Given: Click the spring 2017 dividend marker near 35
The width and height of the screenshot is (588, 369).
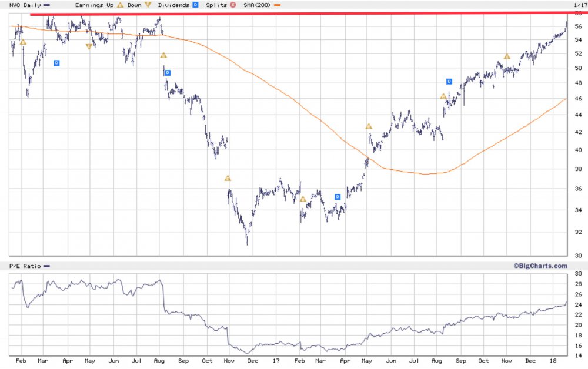Looking at the screenshot, I should [338, 197].
